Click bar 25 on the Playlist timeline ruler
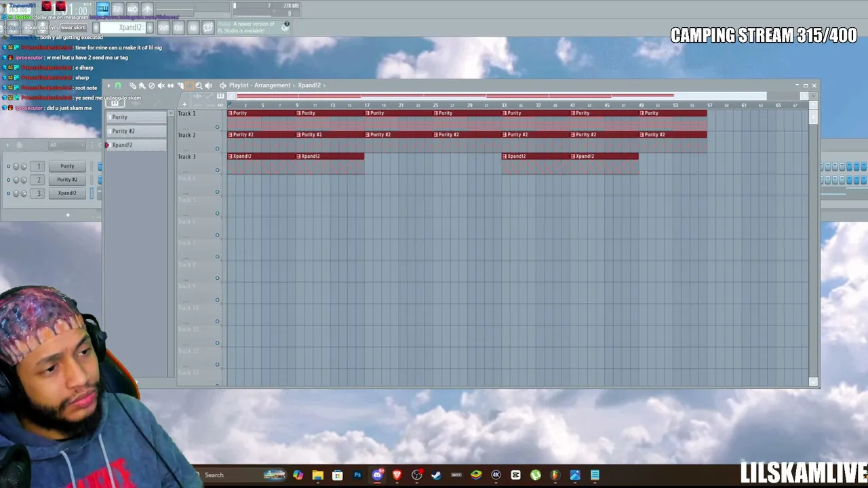 point(435,105)
